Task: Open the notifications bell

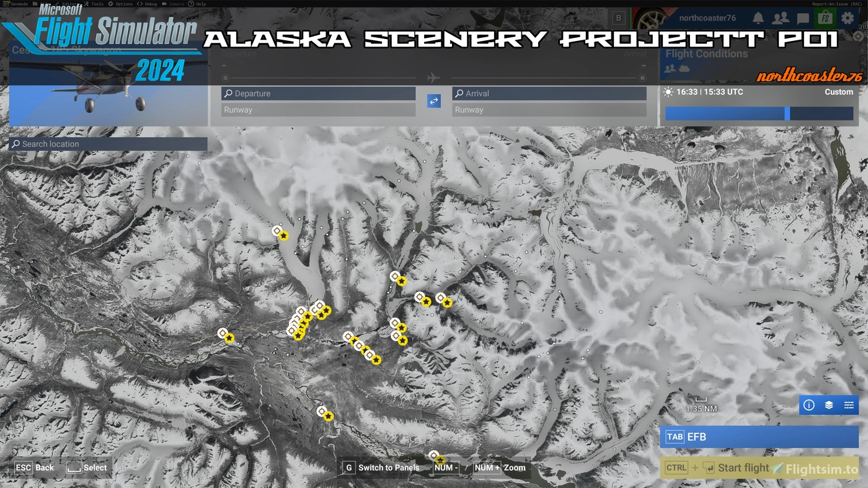Action: (757, 17)
